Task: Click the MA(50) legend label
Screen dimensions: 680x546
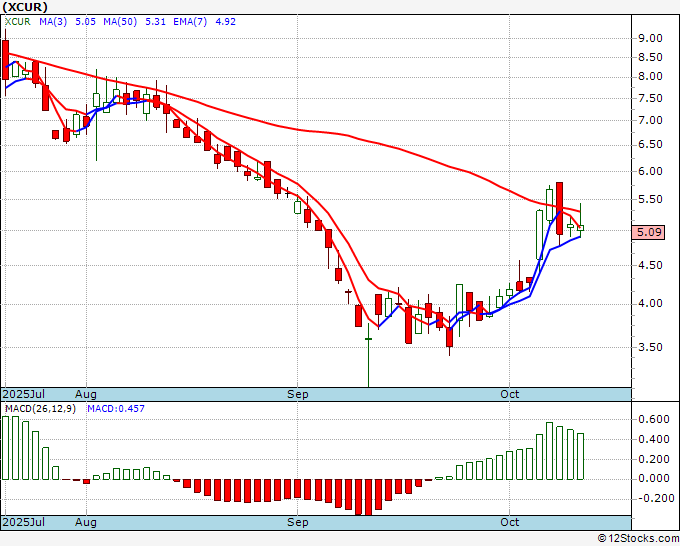Action: [120, 22]
